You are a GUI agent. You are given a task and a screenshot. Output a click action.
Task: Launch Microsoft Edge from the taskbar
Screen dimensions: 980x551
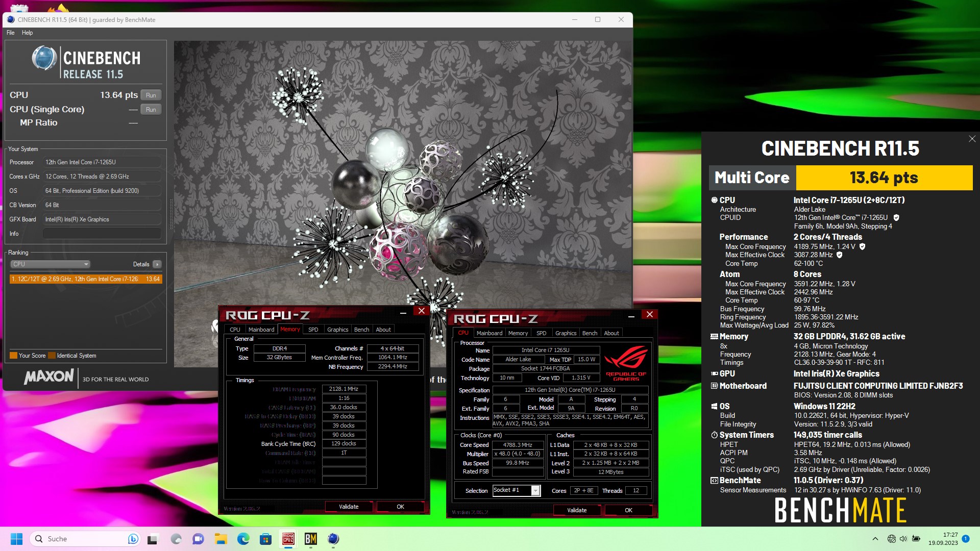(243, 539)
